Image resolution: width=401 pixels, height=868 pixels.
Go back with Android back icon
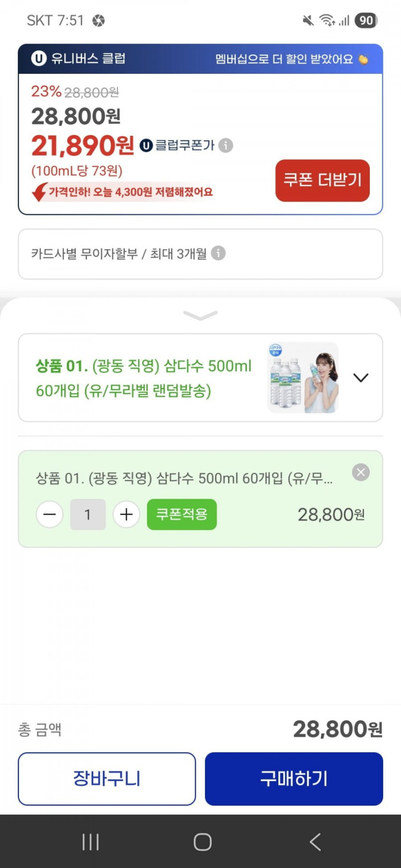coord(315,842)
